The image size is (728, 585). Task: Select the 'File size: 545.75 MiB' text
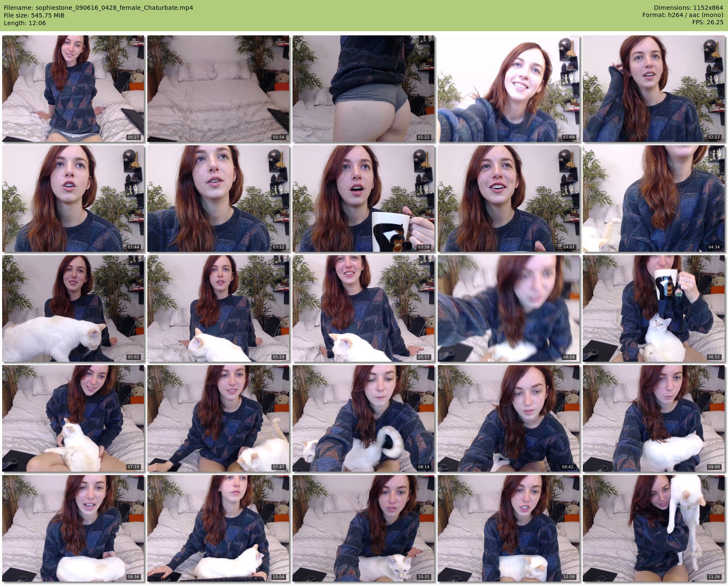[34, 15]
